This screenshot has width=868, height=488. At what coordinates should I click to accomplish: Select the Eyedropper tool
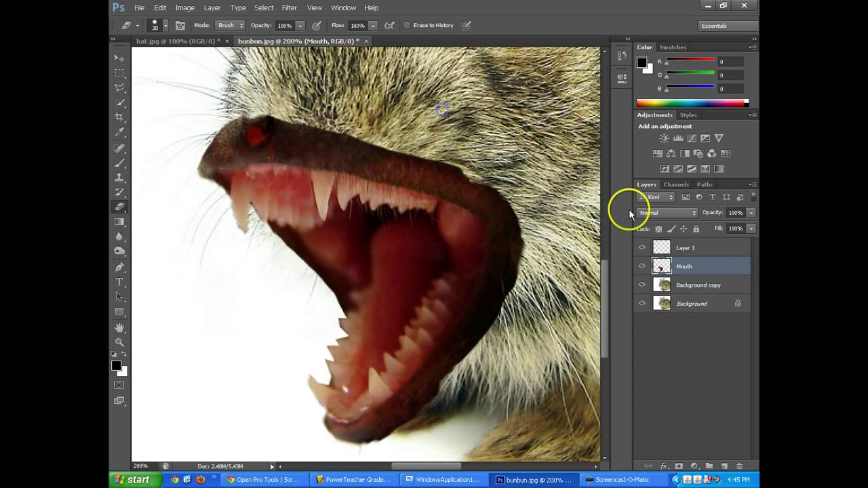[x=119, y=132]
